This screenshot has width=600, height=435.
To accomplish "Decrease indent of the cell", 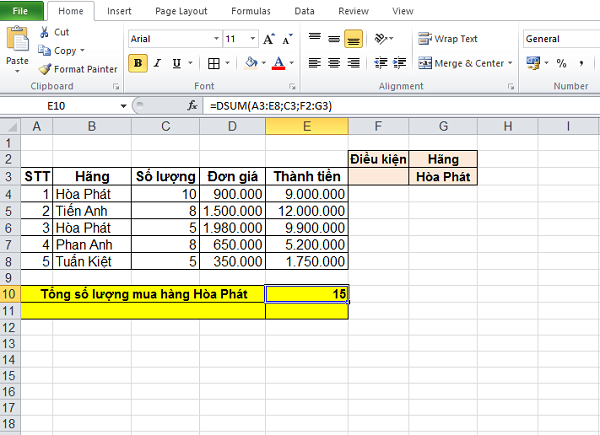I will [x=381, y=63].
